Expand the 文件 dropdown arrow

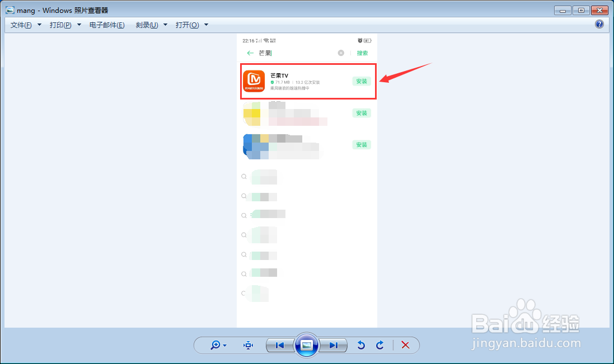tap(39, 25)
